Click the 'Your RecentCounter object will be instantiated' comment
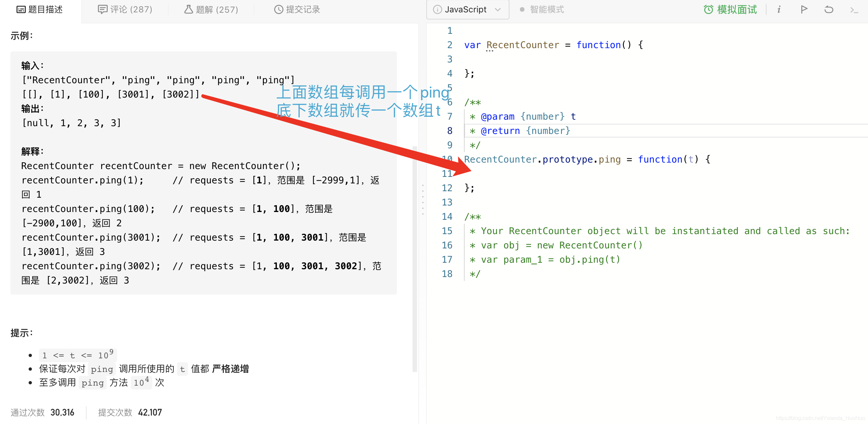 [665, 231]
